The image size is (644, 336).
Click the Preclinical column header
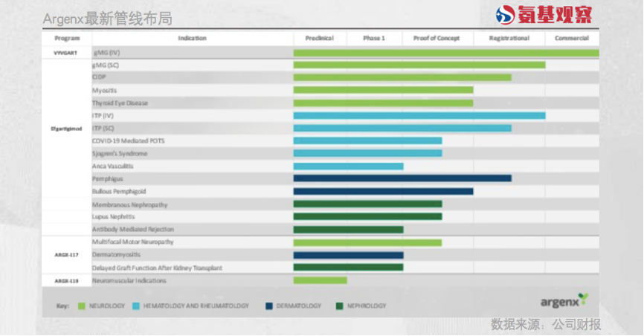click(320, 38)
